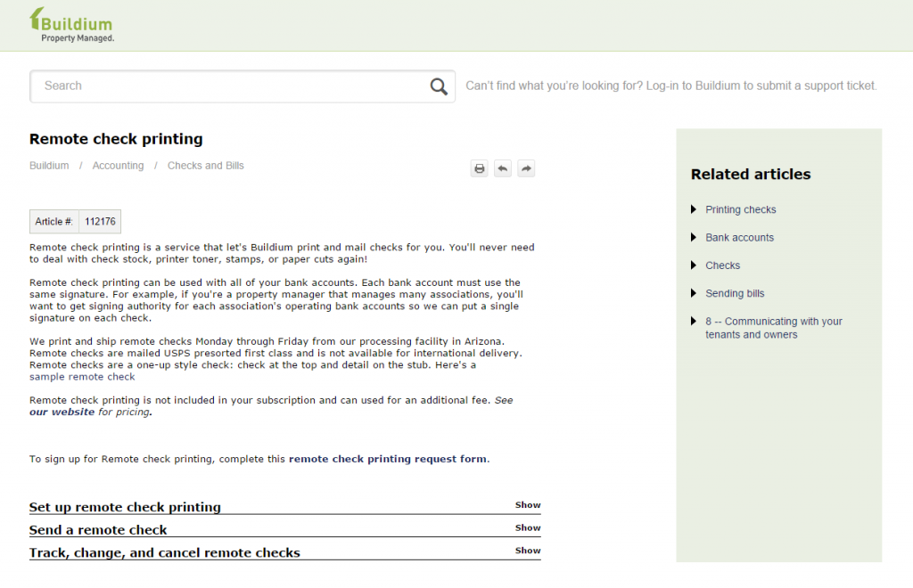Expand the Send a remote check section

pyautogui.click(x=527, y=528)
